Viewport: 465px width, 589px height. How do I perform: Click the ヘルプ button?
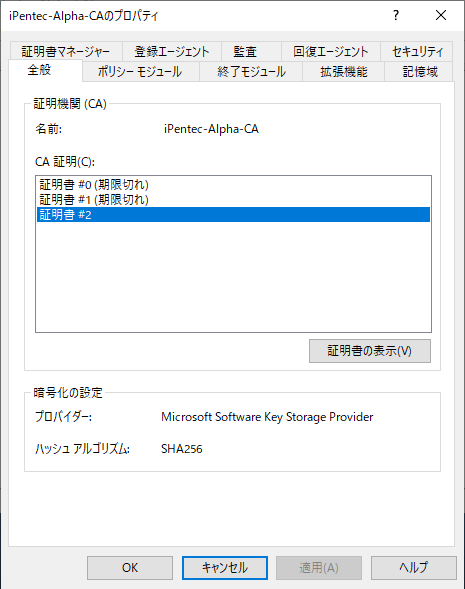tap(414, 568)
